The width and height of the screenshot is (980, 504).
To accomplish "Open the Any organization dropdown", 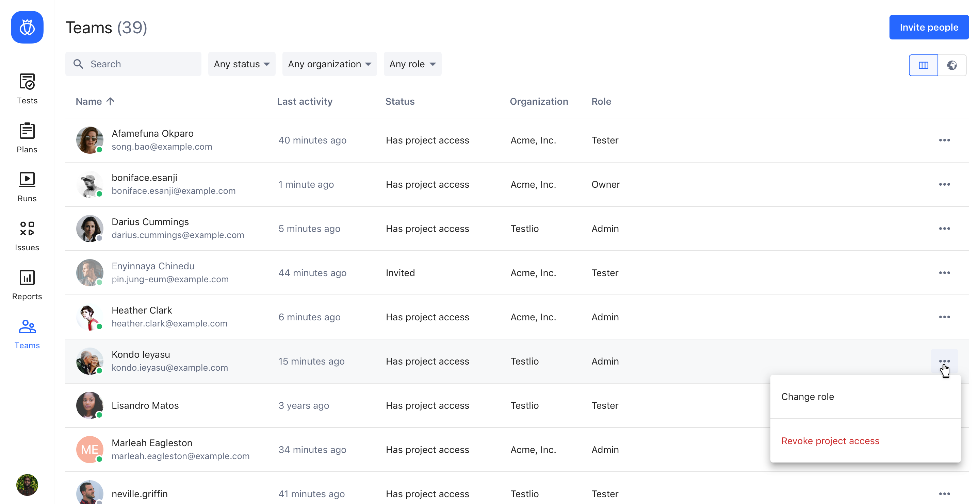I will point(329,64).
